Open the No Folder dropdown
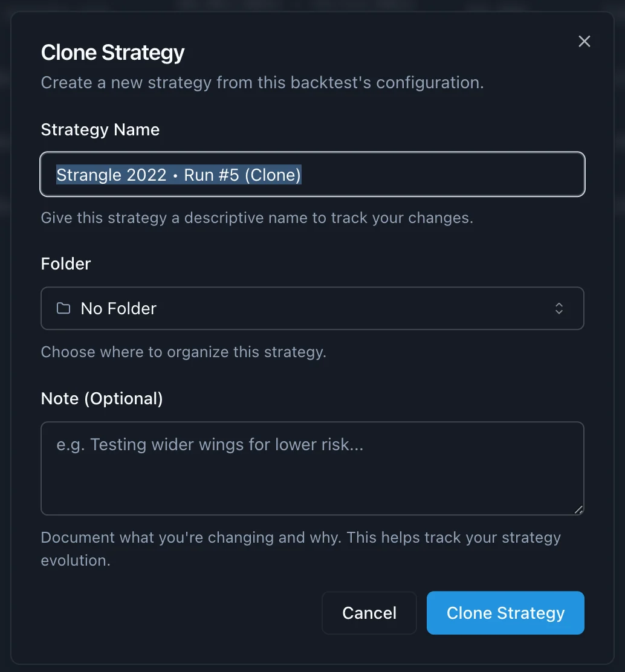Image resolution: width=625 pixels, height=672 pixels. [x=312, y=309]
